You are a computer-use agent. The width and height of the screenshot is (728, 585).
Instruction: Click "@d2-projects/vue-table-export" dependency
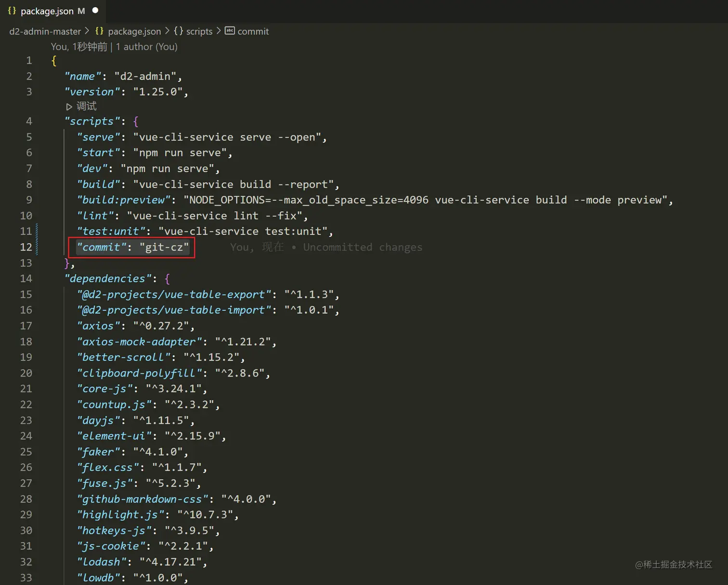click(x=174, y=294)
